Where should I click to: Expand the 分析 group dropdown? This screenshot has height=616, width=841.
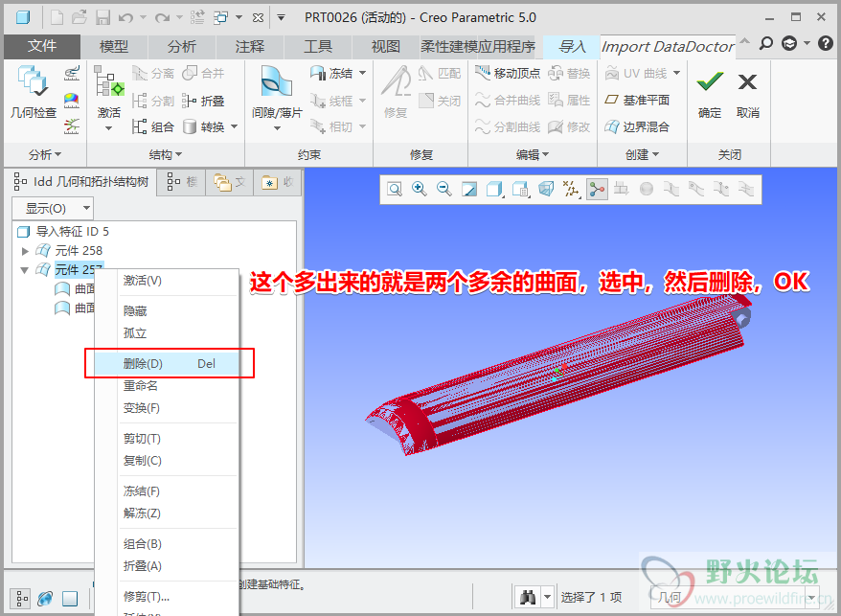tap(45, 154)
